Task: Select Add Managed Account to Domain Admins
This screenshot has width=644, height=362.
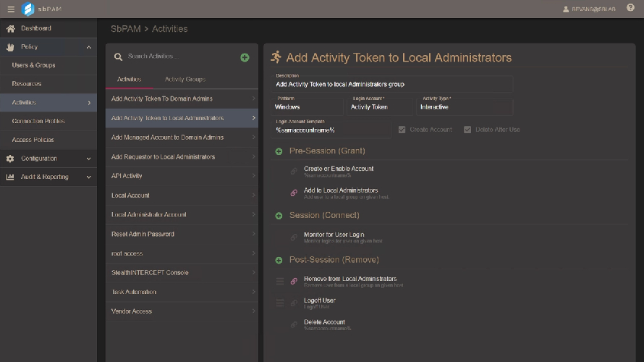Action: click(182, 138)
